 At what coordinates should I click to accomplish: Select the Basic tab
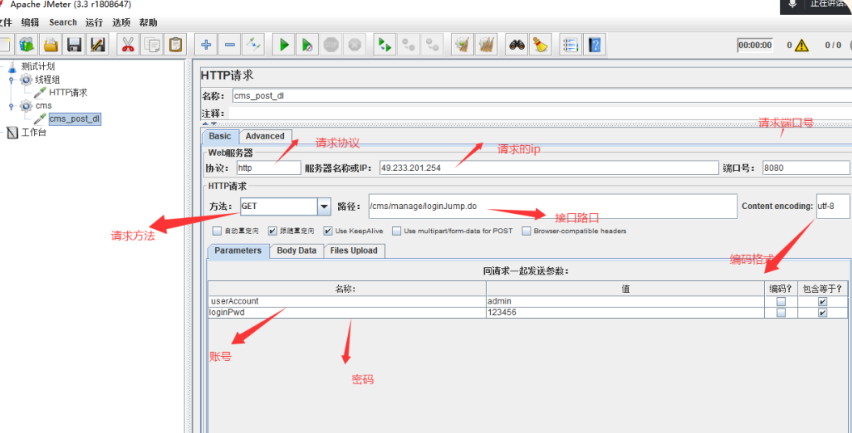tap(220, 136)
